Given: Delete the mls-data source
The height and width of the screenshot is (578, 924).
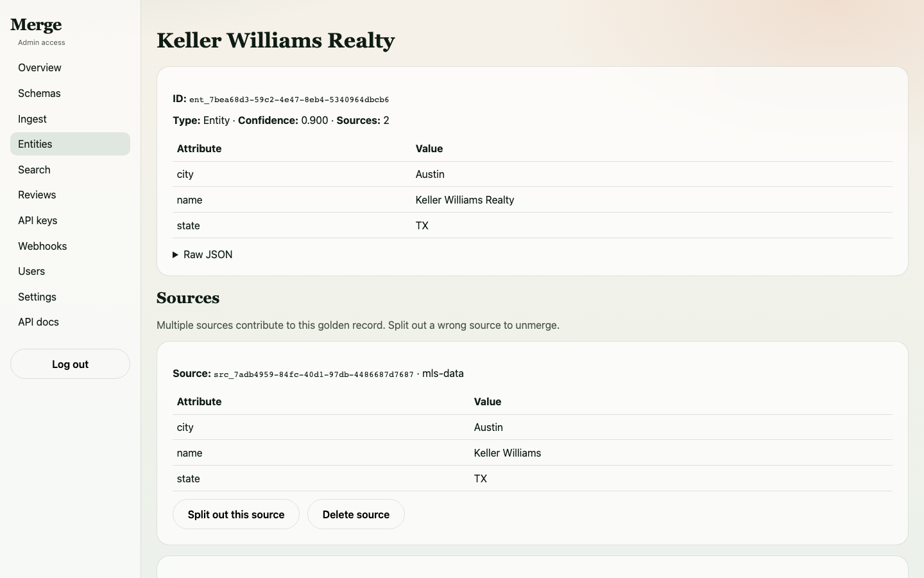Looking at the screenshot, I should pos(356,514).
